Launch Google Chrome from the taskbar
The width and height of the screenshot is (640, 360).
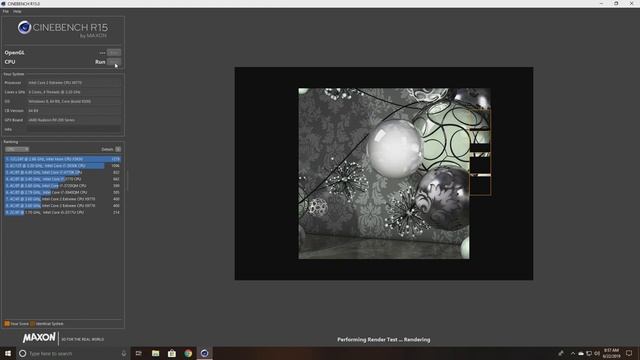click(188, 353)
